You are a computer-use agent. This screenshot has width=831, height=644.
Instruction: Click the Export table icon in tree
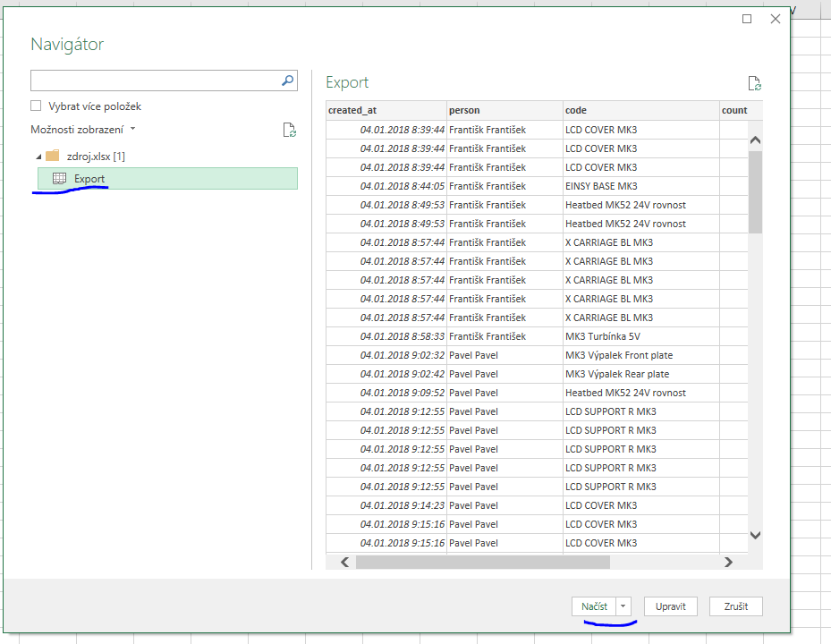[x=59, y=179]
